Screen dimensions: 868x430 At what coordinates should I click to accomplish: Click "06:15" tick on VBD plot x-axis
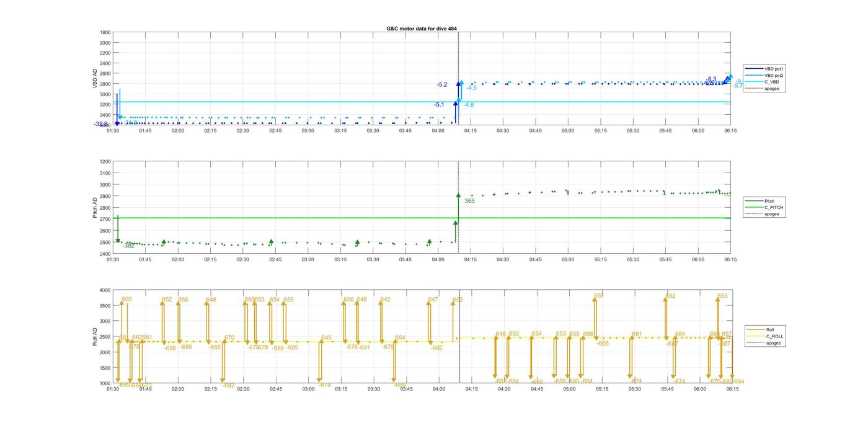tap(730, 131)
